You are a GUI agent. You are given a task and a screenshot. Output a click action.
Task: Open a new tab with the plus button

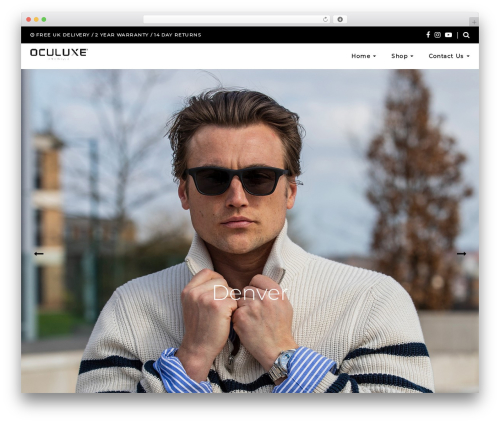(474, 22)
